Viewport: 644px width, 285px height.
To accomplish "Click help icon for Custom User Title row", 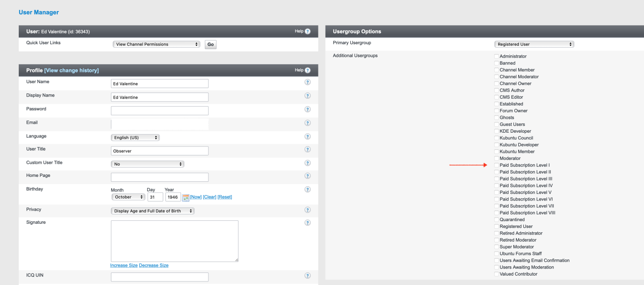I will pyautogui.click(x=308, y=163).
